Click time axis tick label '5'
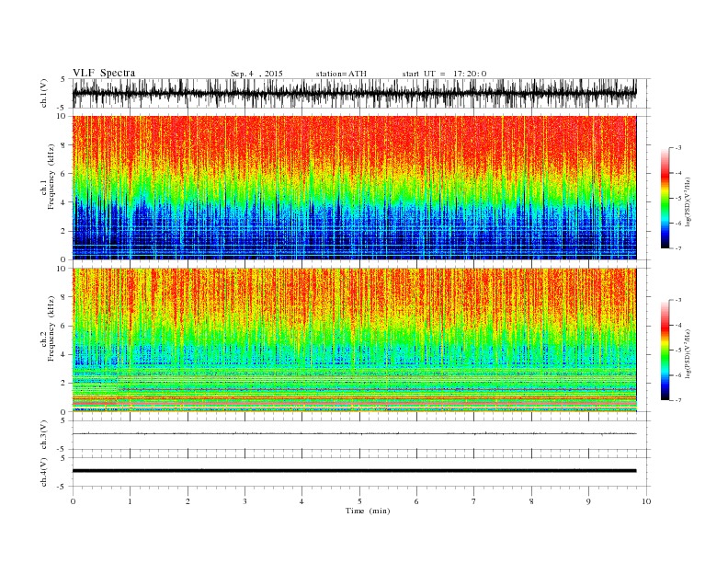This screenshot has height=563, width=728. pos(359,501)
